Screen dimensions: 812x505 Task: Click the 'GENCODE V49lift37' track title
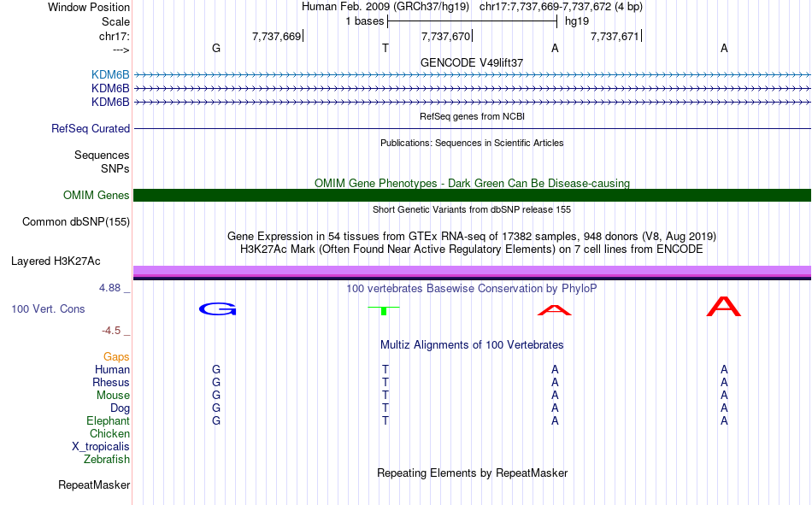point(472,62)
